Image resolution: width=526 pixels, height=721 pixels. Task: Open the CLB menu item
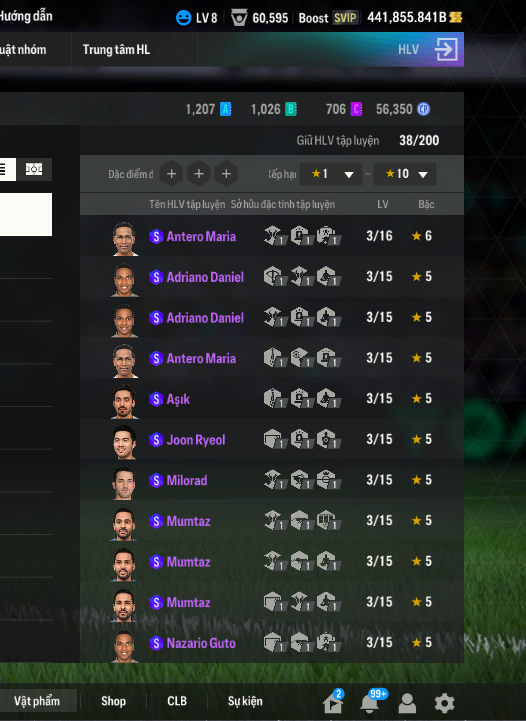[177, 701]
